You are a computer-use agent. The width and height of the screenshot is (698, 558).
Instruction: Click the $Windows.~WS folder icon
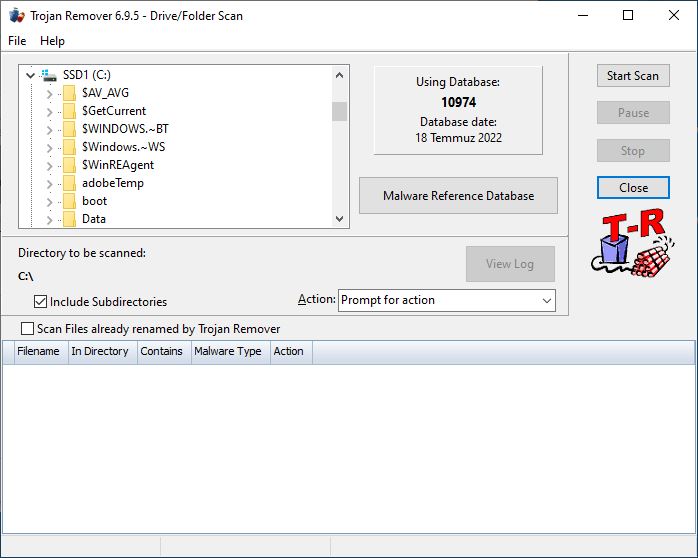(69, 147)
